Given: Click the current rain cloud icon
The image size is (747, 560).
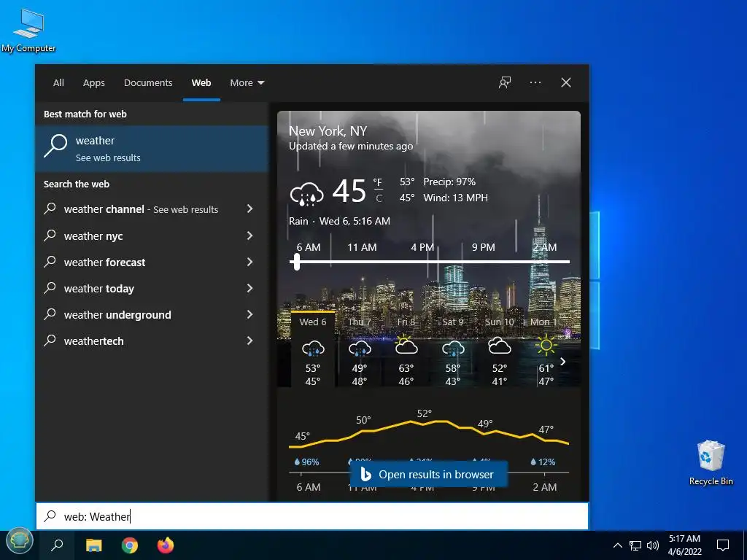Looking at the screenshot, I should (x=307, y=194).
